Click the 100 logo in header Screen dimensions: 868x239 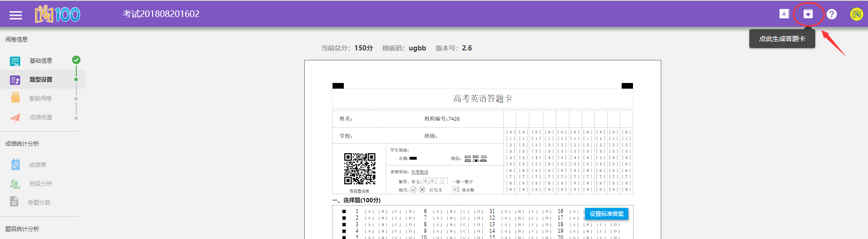(x=58, y=14)
